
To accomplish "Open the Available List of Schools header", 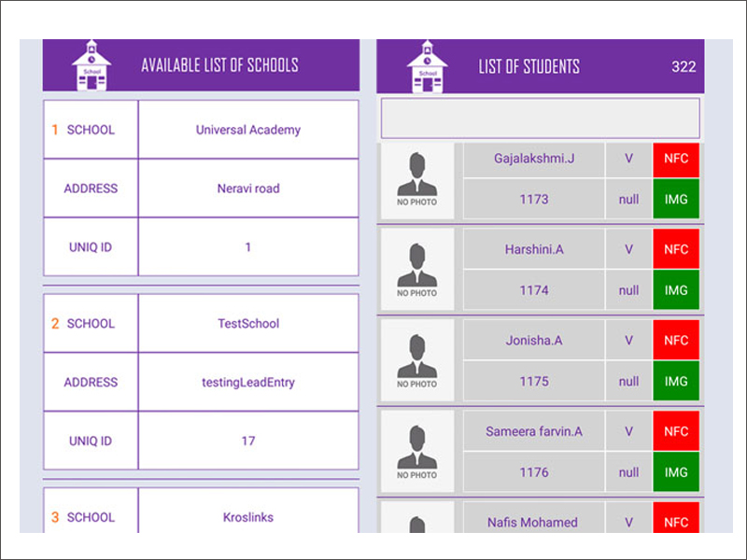I will pos(219,65).
